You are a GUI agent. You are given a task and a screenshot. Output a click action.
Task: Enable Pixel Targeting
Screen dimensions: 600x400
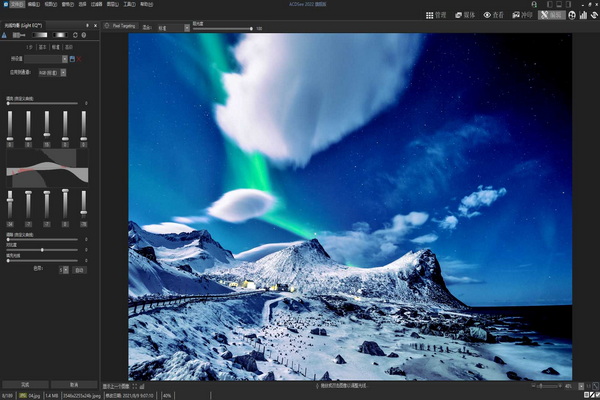[x=121, y=26]
